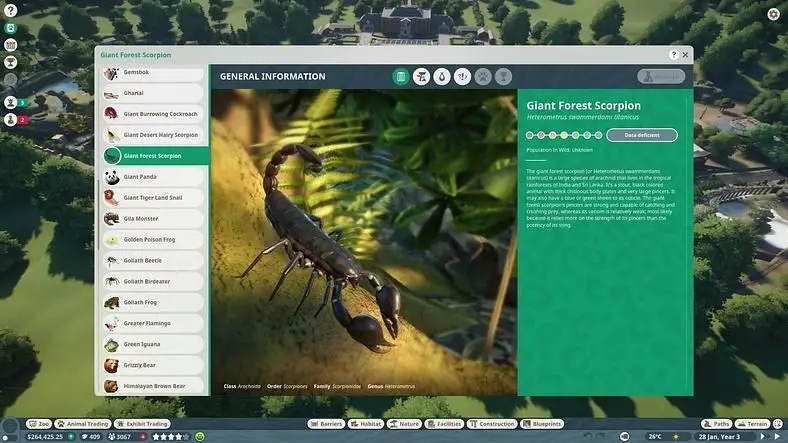Click the zoo star rating
Image resolution: width=788 pixels, height=443 pixels.
tap(171, 436)
